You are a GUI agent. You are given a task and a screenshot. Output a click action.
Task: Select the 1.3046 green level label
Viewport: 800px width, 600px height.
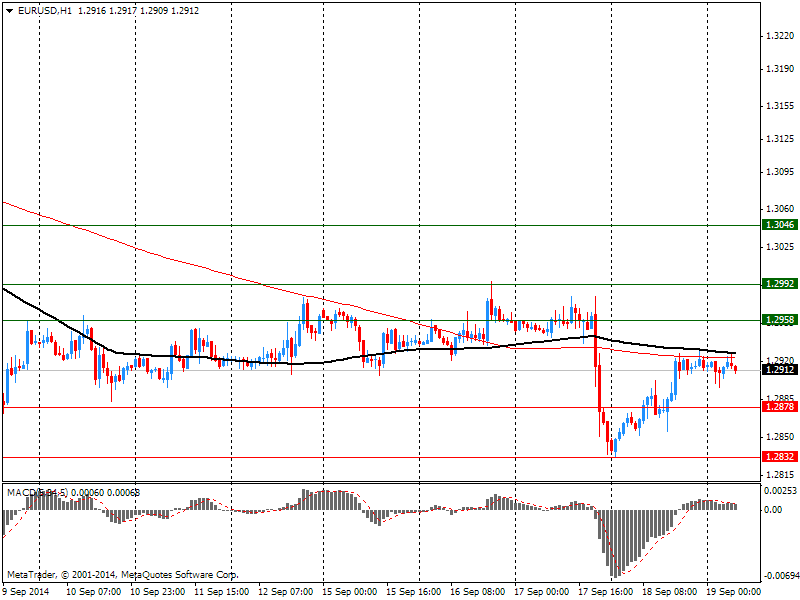coord(780,224)
